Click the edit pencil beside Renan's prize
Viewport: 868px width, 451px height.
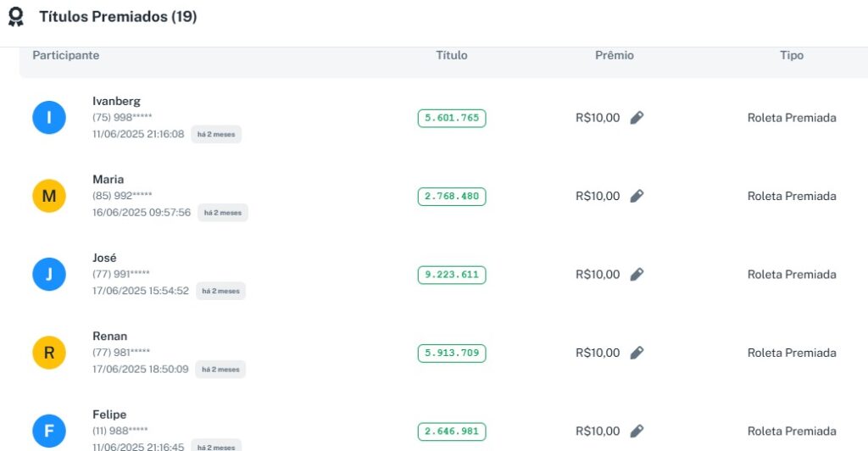click(x=637, y=353)
